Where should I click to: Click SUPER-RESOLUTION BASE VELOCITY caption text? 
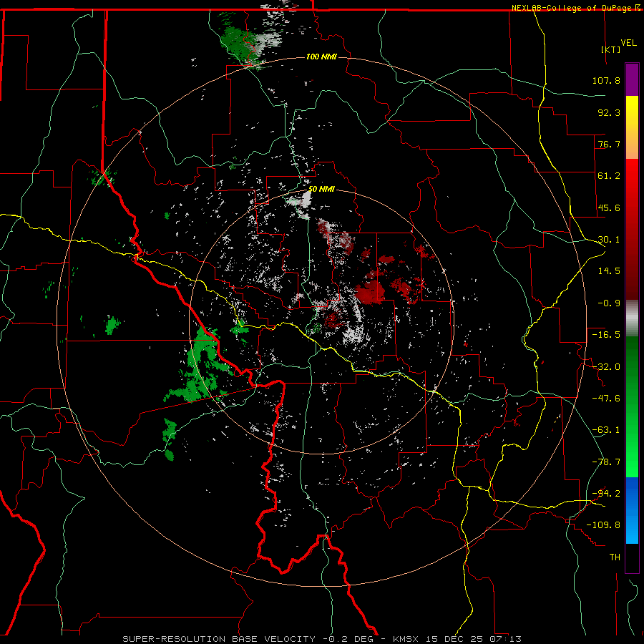click(x=219, y=639)
